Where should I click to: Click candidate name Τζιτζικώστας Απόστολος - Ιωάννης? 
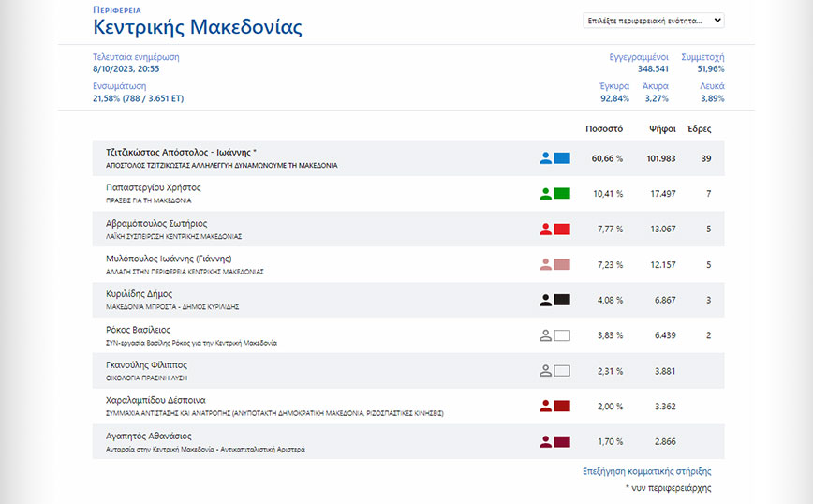coord(182,152)
